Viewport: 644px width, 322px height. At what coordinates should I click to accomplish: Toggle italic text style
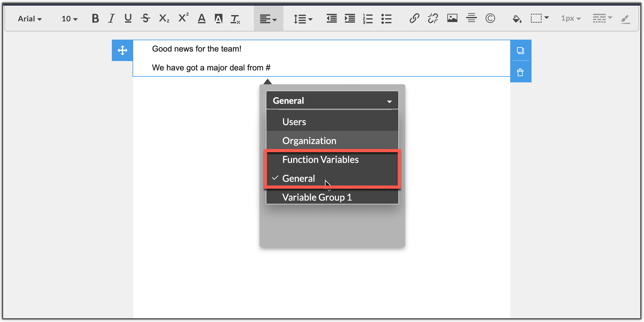point(111,19)
